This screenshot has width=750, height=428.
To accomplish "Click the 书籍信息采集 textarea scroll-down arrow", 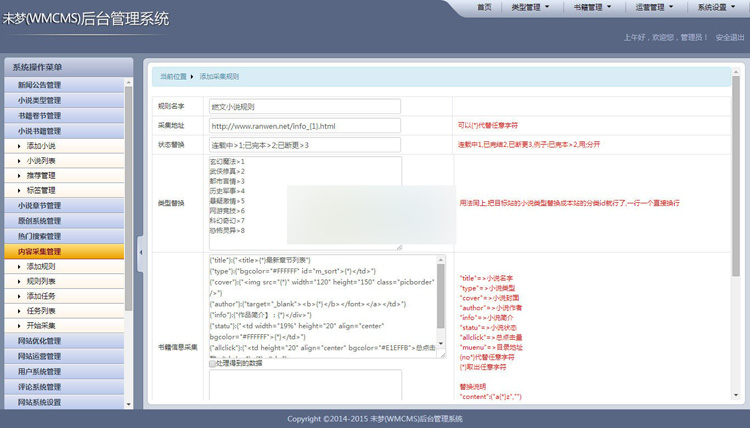I will 441,344.
